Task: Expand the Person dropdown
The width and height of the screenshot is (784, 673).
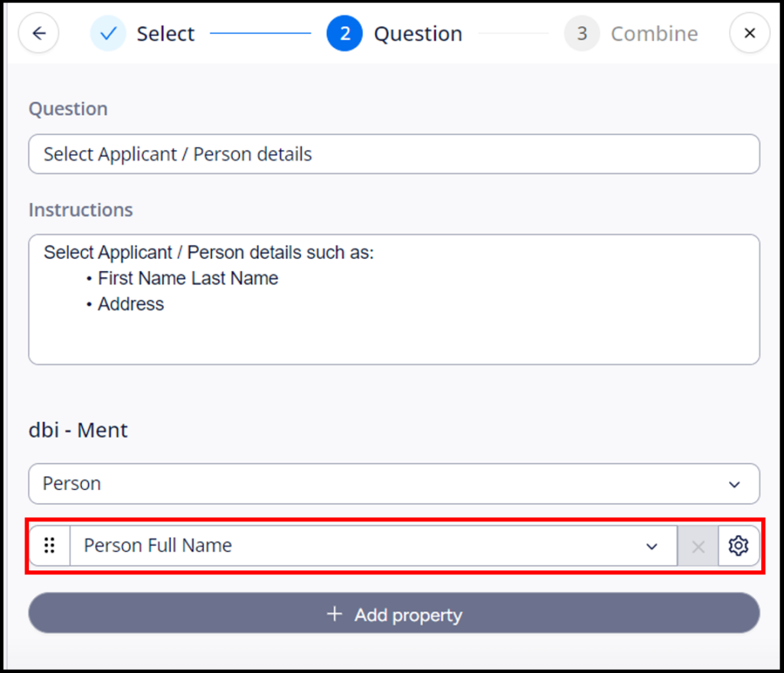Action: pyautogui.click(x=734, y=484)
